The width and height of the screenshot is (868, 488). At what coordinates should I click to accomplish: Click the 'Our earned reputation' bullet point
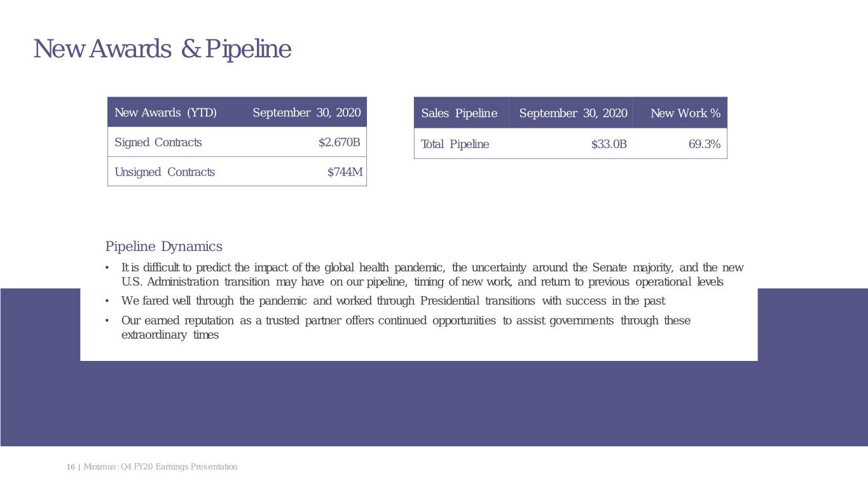point(406,327)
